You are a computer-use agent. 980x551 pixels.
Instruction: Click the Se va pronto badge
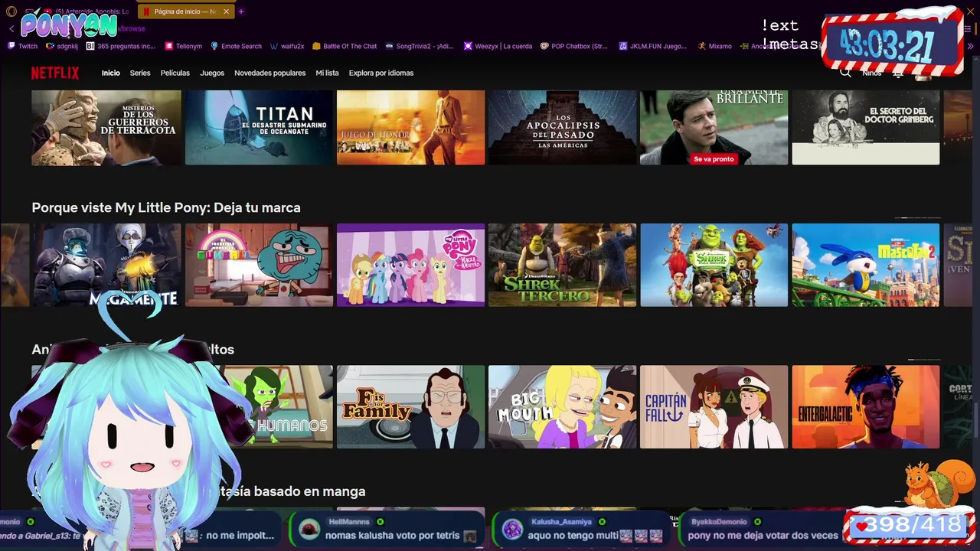tap(714, 159)
